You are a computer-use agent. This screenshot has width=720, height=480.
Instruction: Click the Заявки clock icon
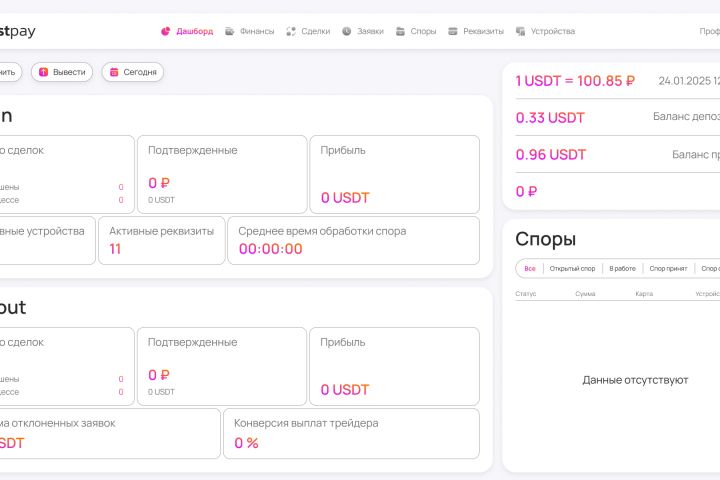(347, 31)
